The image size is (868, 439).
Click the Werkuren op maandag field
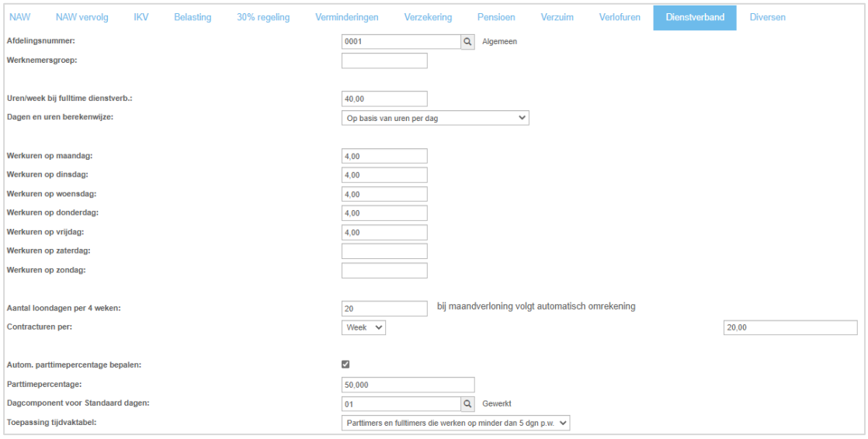pyautogui.click(x=385, y=157)
